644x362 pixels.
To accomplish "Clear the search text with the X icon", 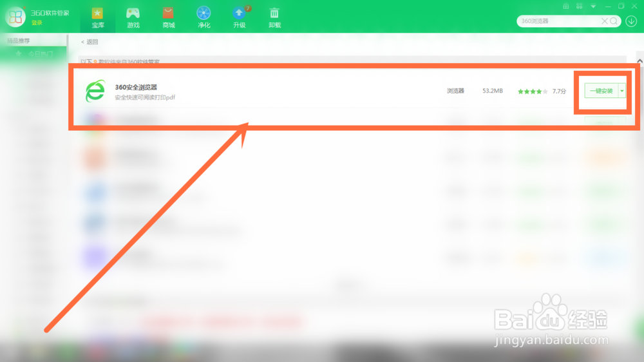I will coord(604,21).
